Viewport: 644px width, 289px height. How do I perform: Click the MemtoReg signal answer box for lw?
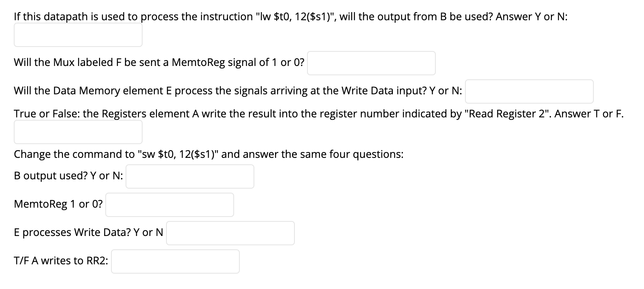[x=371, y=63]
